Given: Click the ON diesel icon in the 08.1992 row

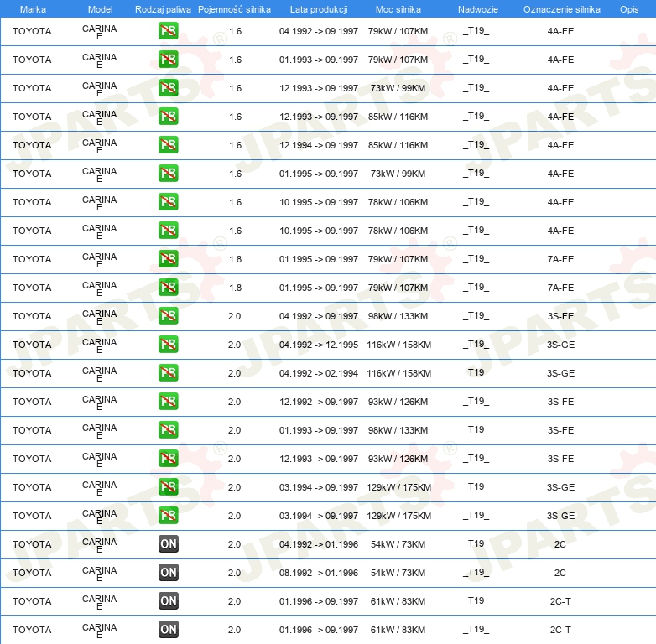Looking at the screenshot, I should (168, 572).
